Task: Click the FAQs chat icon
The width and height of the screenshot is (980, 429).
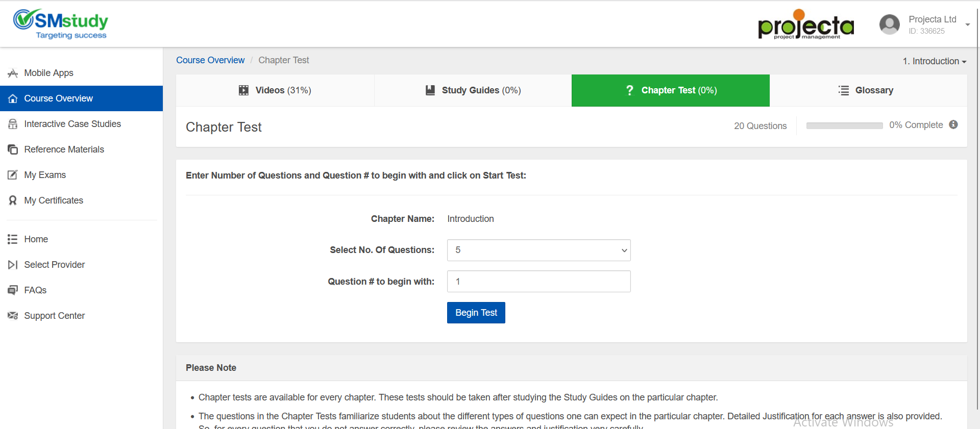Action: 13,290
